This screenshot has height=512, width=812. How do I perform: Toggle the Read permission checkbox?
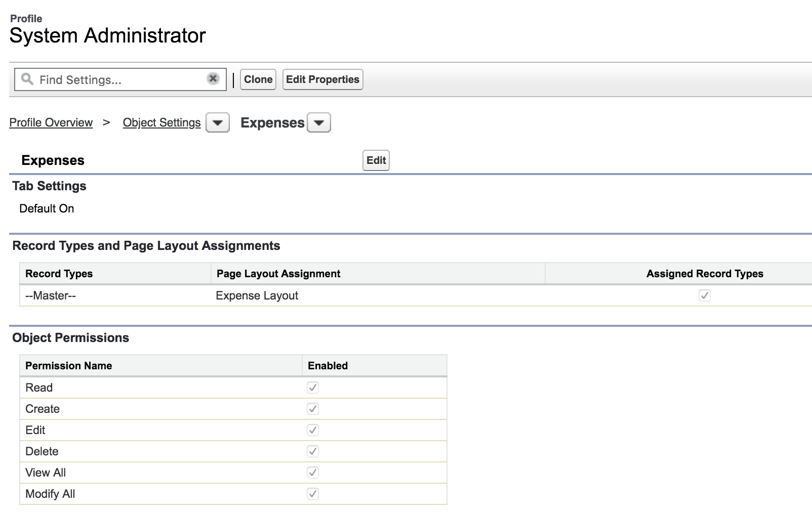pyautogui.click(x=313, y=388)
